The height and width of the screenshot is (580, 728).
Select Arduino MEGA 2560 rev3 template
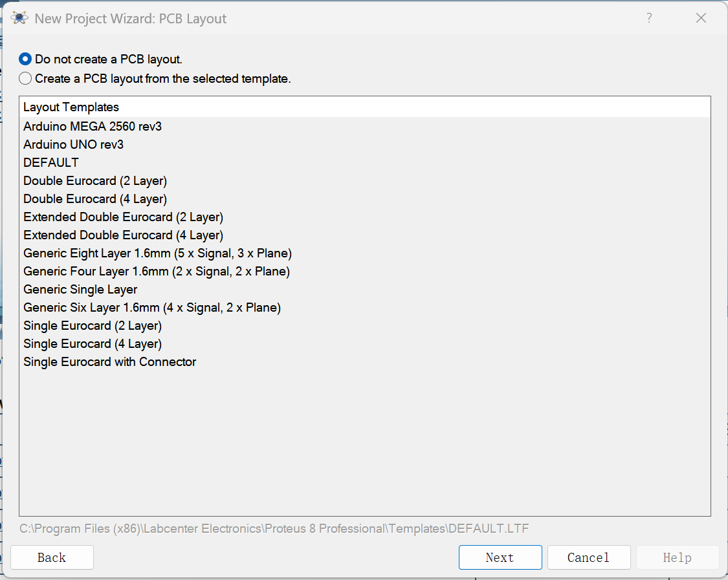click(x=93, y=126)
